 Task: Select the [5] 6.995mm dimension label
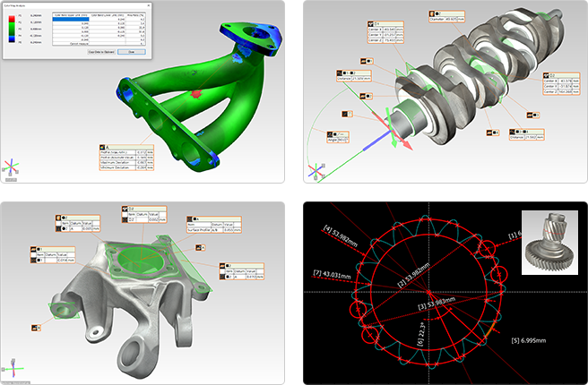tap(530, 342)
